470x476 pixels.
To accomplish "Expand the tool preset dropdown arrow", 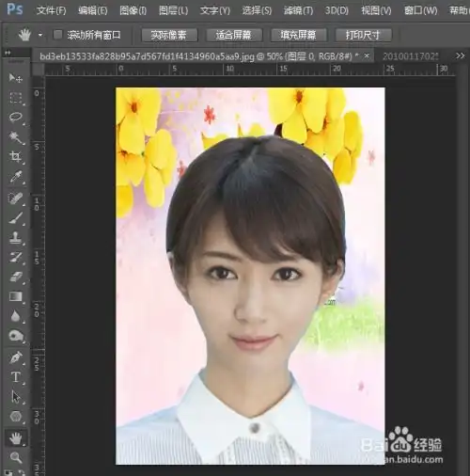I will [x=40, y=35].
